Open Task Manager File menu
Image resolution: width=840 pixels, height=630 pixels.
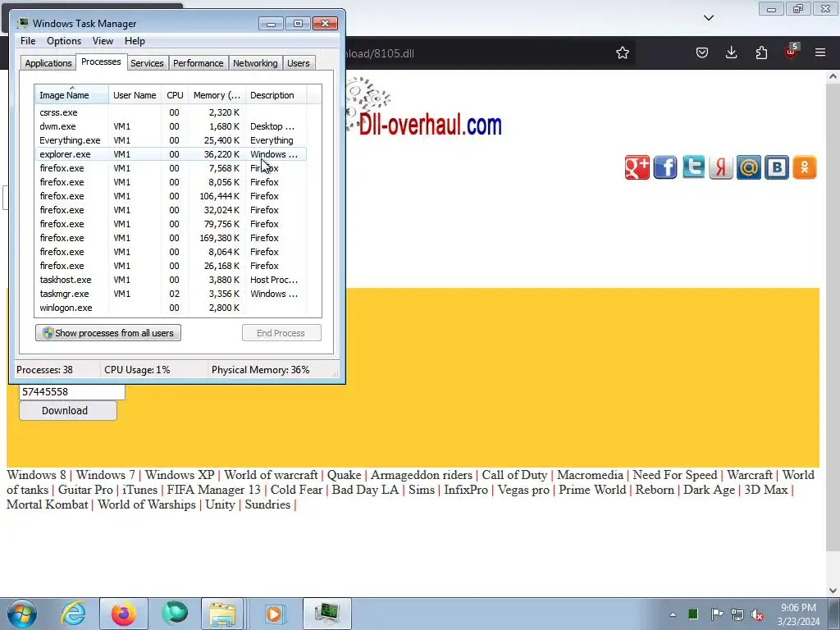point(28,41)
